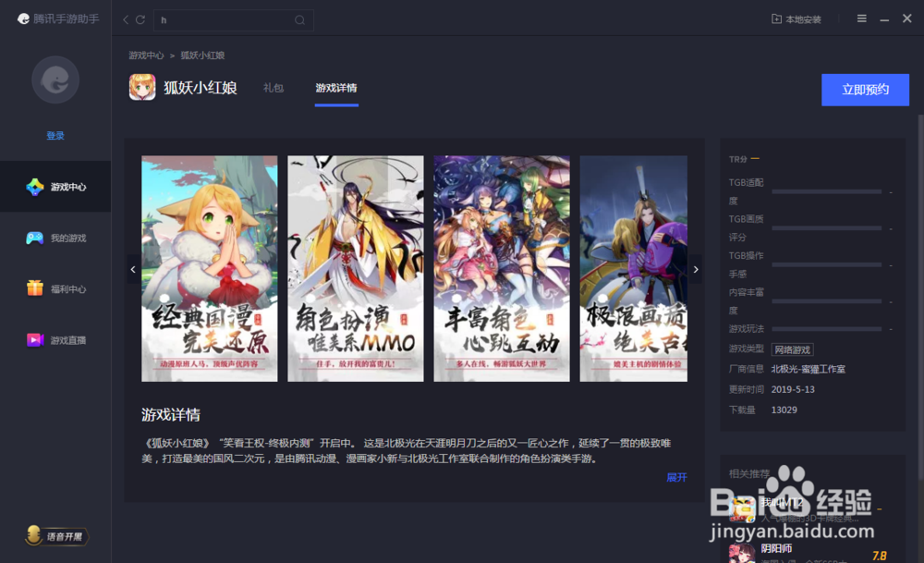The image size is (924, 563).
Task: Click the 游戏玩法 rating bar
Action: pos(826,329)
